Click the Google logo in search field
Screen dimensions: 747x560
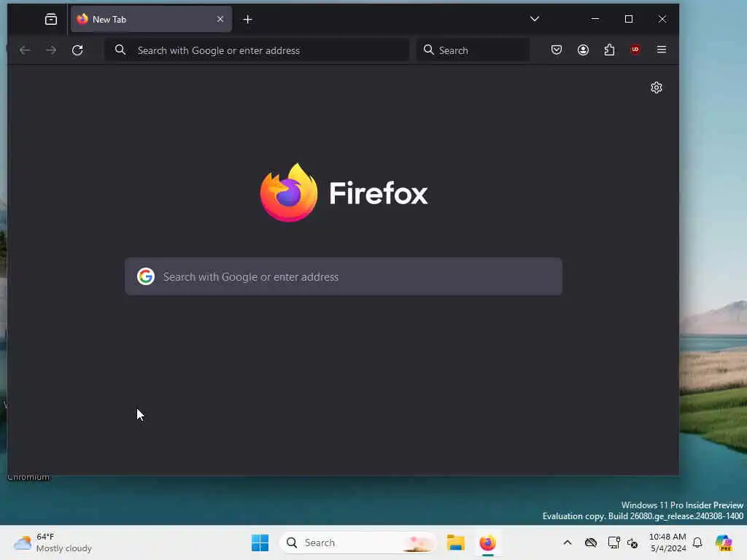click(146, 276)
